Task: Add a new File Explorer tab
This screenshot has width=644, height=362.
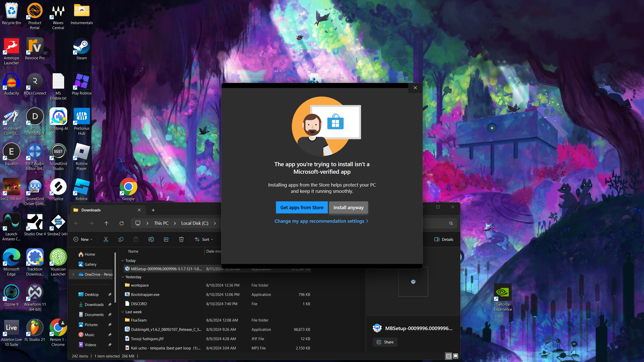Action: click(x=153, y=210)
